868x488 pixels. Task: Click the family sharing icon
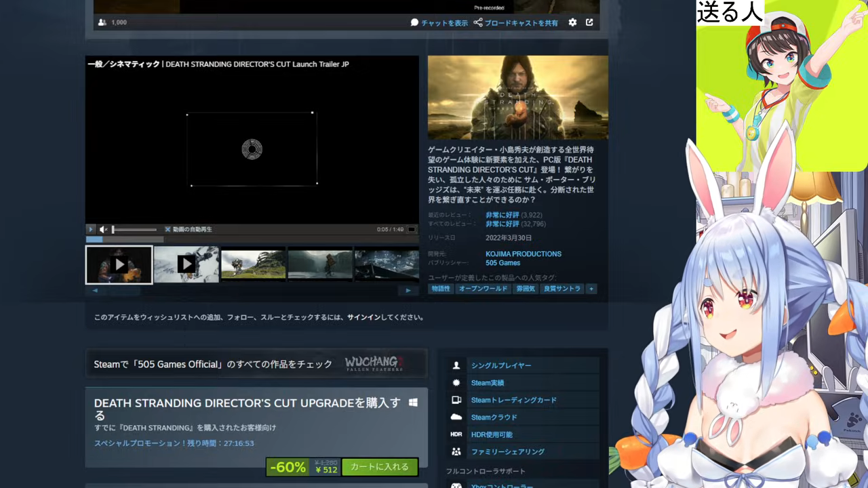tap(456, 451)
